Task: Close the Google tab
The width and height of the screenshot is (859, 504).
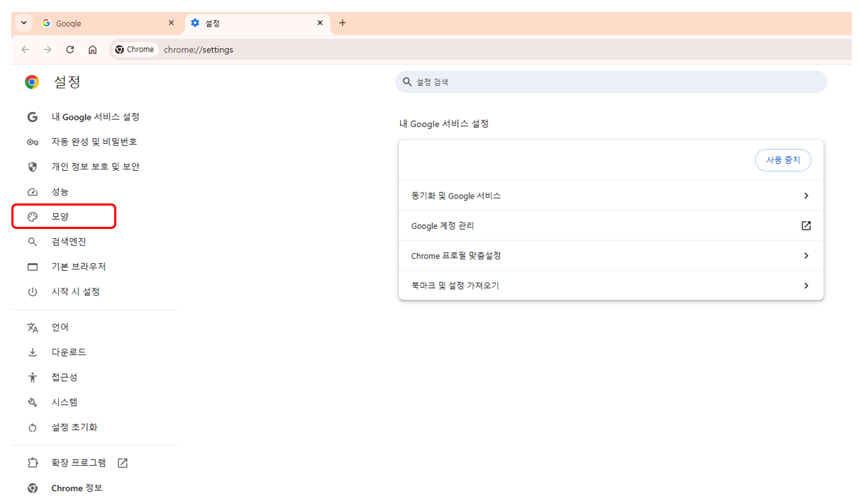Action: [x=171, y=23]
